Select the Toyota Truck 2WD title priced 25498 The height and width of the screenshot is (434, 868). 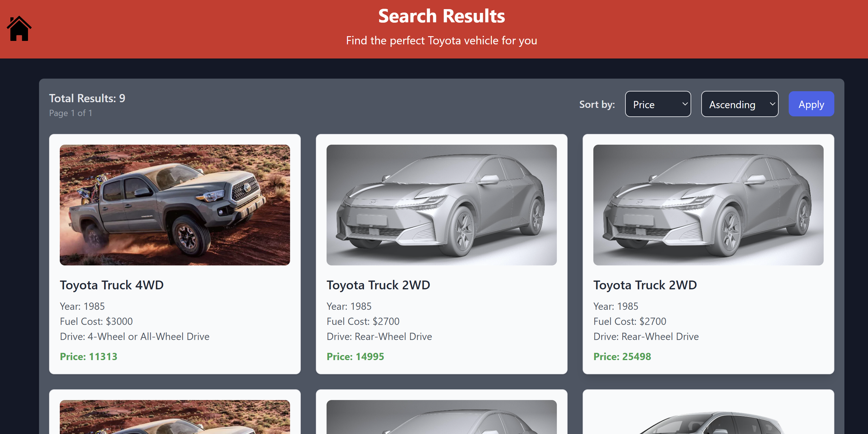tap(645, 285)
